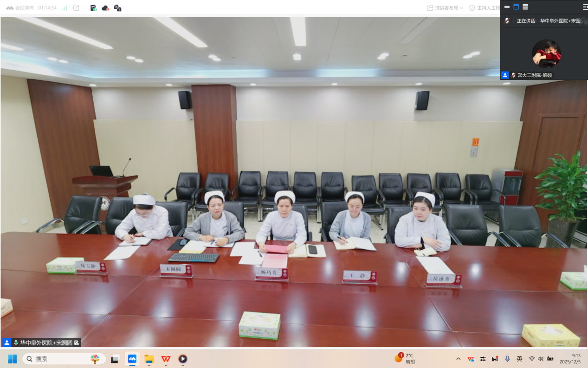
Task: Switch floating panel to single-tile view
Action: tap(516, 7)
